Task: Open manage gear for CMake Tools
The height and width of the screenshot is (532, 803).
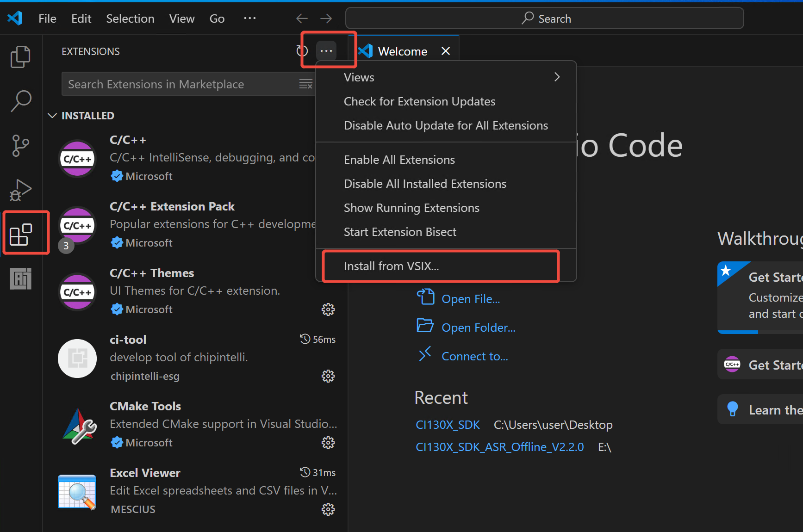Action: pos(328,443)
